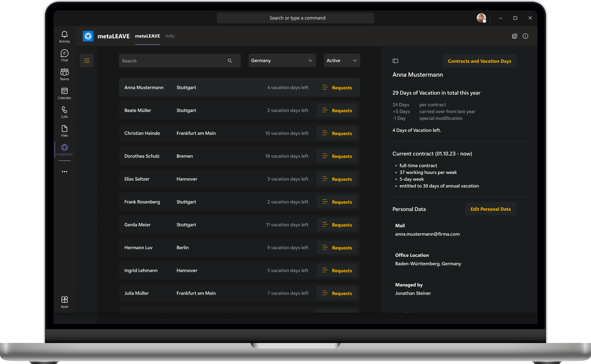Click Bremen location in Dorothea's row
This screenshot has width=591, height=364.
point(185,156)
